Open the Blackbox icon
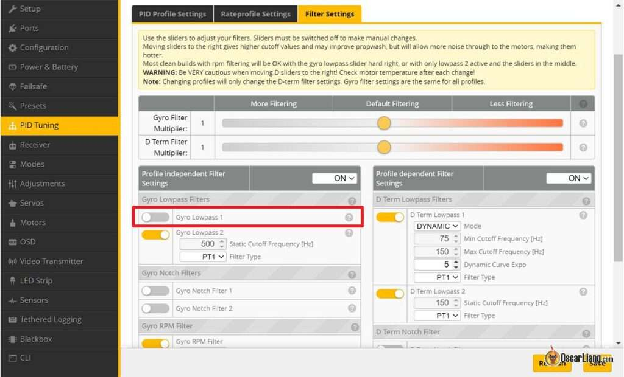 tap(12, 339)
